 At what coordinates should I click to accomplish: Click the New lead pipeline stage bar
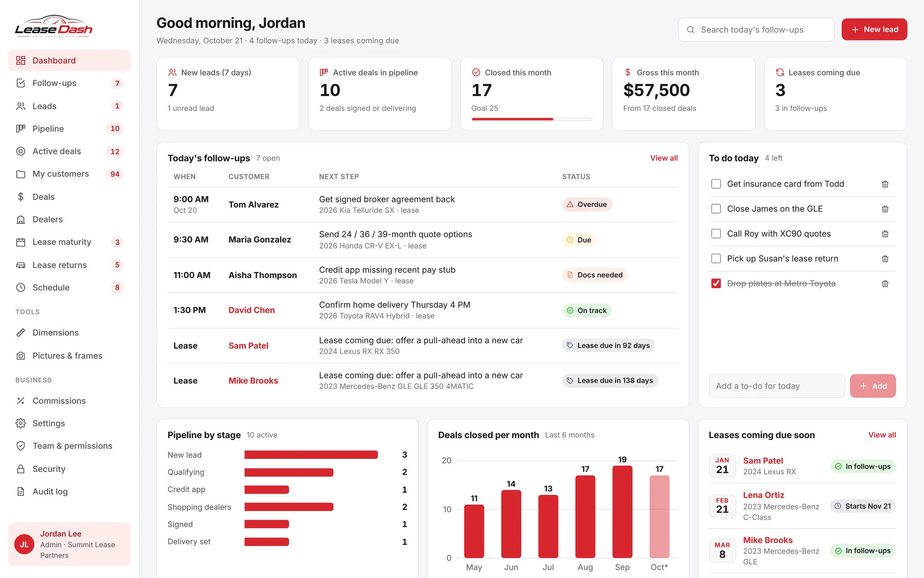coord(311,455)
